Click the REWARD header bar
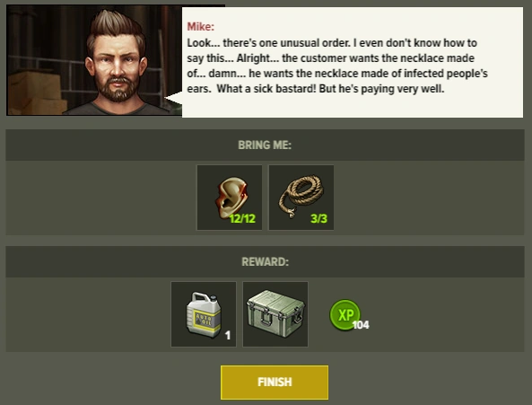Screen dimensions: 532x405 265,261
